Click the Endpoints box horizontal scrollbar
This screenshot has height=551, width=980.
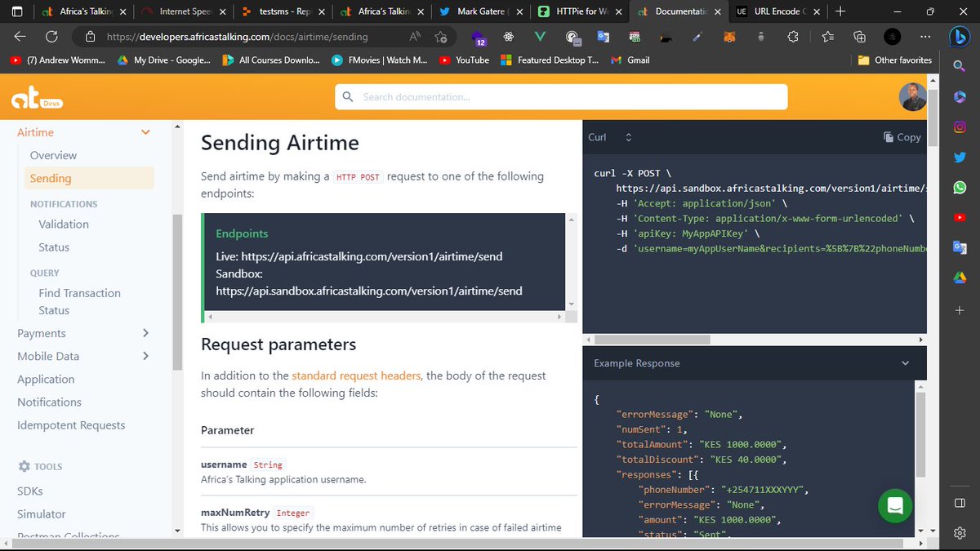pyautogui.click(x=385, y=316)
